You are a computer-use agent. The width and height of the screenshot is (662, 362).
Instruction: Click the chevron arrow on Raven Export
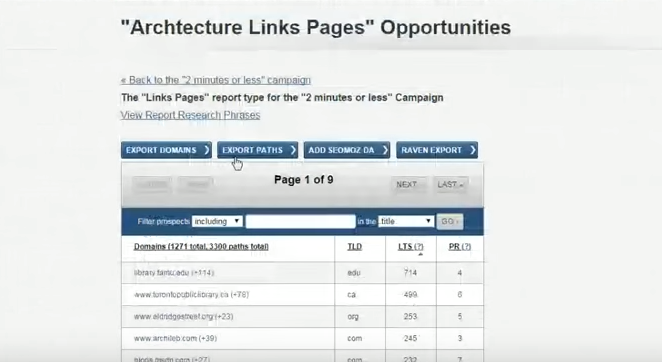472,150
